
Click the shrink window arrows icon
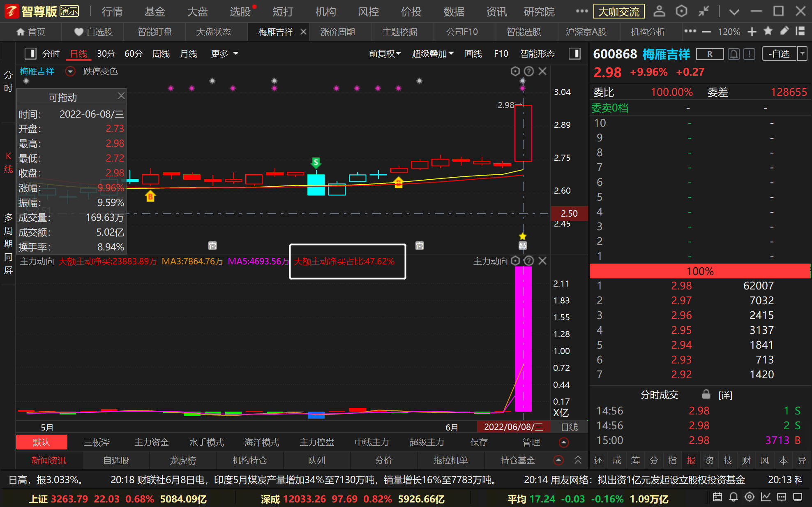[x=704, y=11]
